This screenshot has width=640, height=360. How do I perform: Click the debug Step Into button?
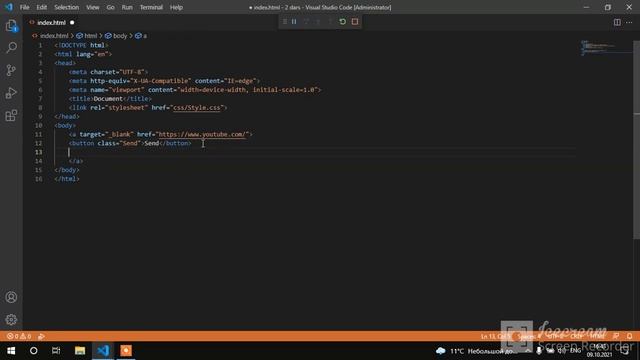(x=318, y=22)
